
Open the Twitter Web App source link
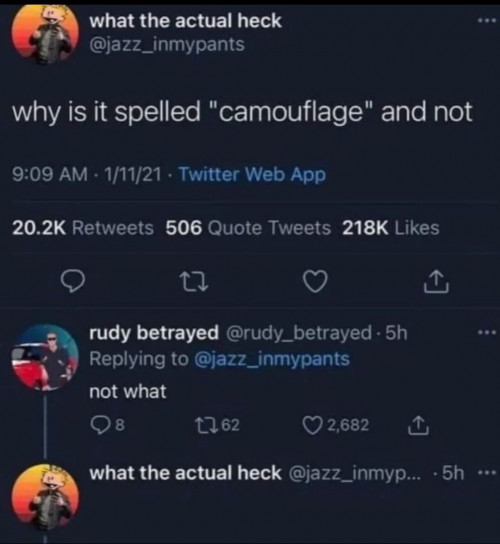(252, 174)
